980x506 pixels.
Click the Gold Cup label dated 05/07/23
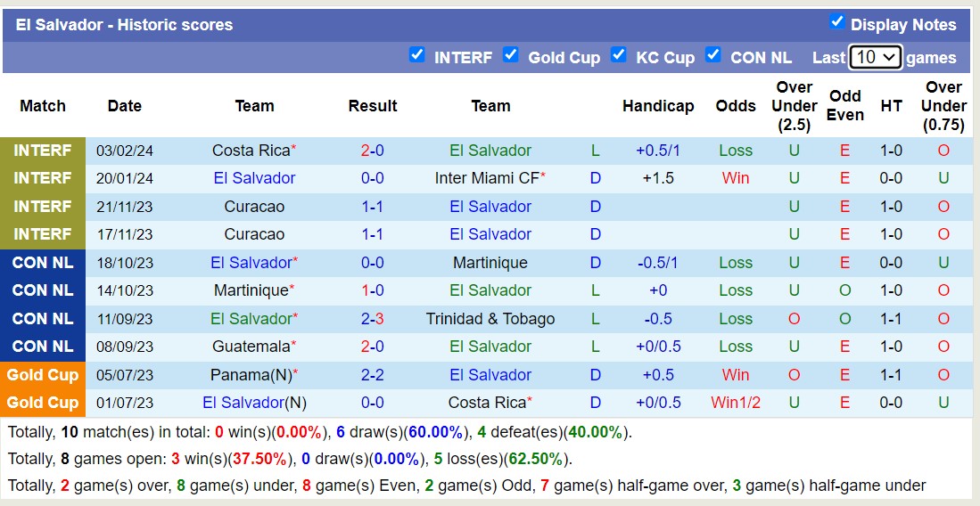(x=43, y=375)
